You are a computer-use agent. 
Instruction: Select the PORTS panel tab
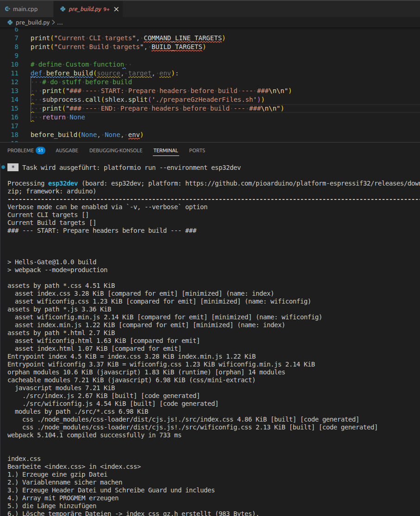click(197, 150)
